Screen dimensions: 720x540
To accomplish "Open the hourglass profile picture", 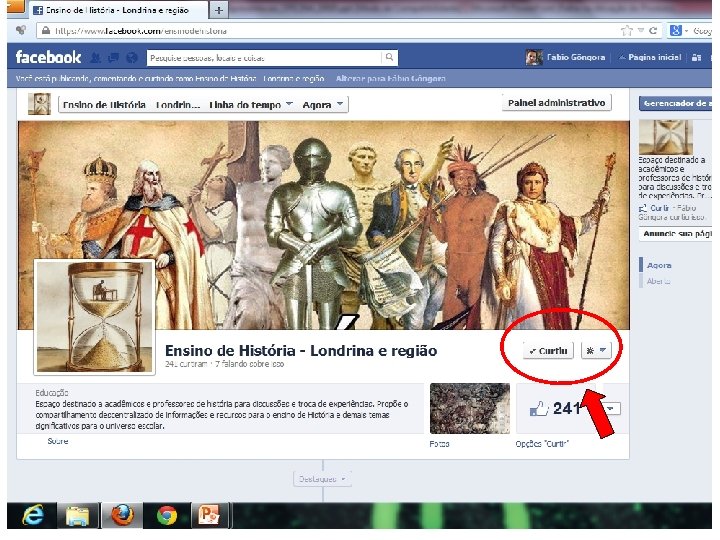I will pyautogui.click(x=95, y=317).
